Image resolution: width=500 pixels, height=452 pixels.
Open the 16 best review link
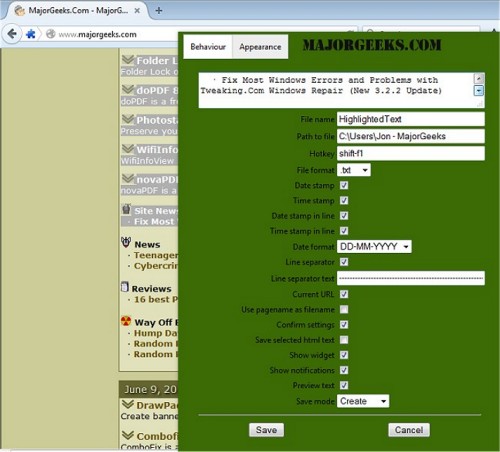coord(156,299)
